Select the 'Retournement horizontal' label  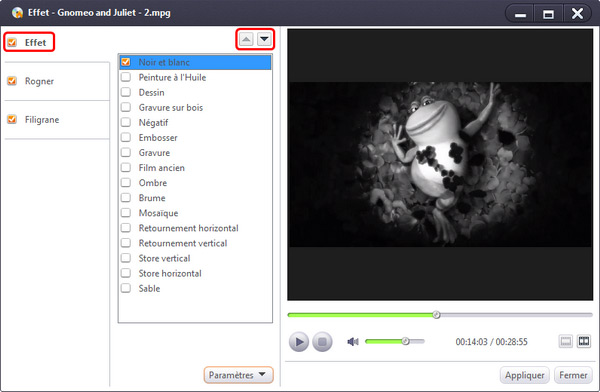[189, 228]
